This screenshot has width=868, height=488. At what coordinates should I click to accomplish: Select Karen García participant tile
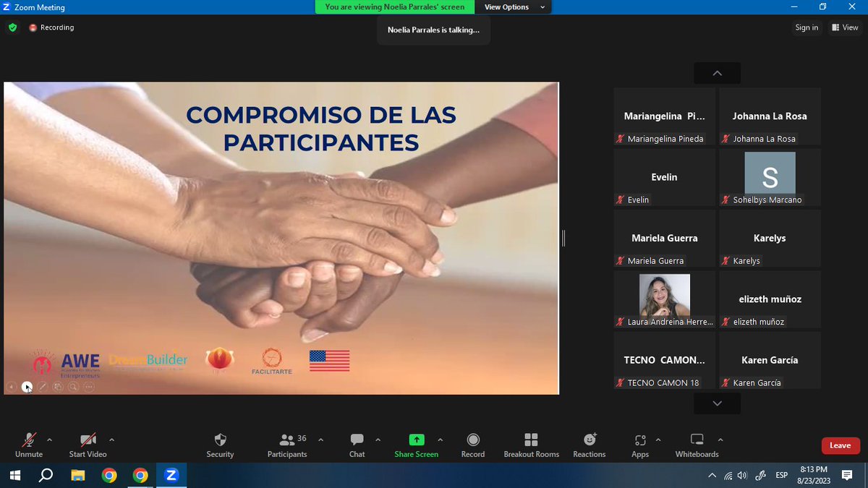770,360
